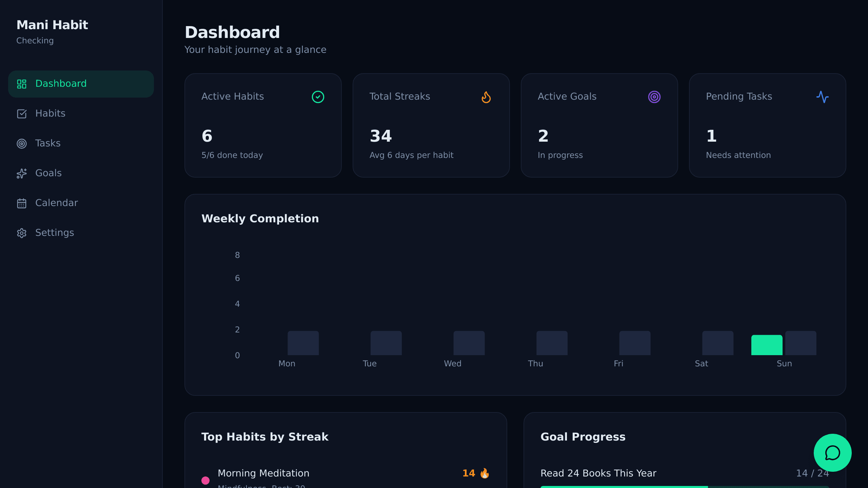868x488 pixels.
Task: Click the purple target icon in Active Goals
Action: coord(654,97)
